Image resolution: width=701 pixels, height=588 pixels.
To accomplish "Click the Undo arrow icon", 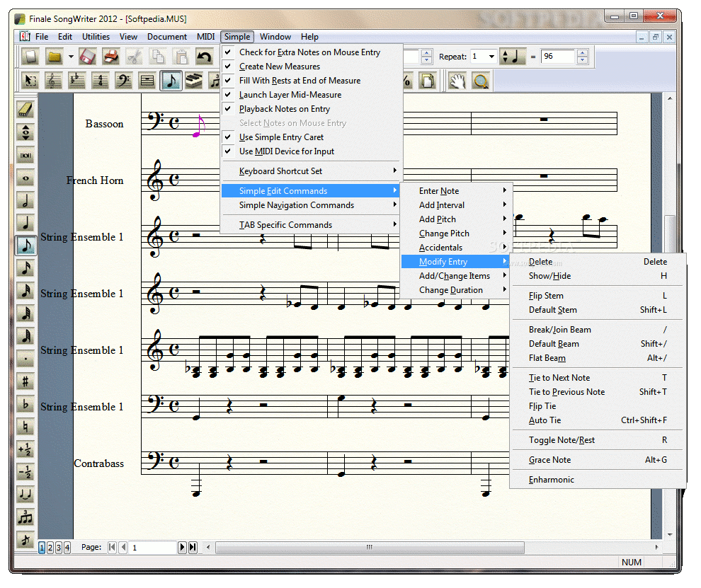I will click(x=205, y=57).
